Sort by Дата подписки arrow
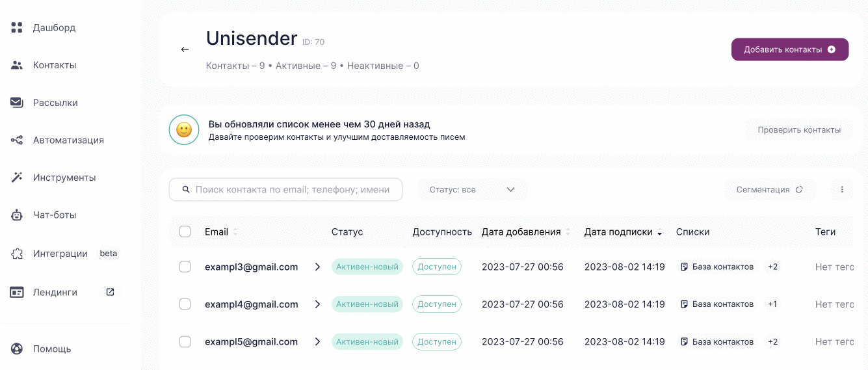 coord(660,233)
